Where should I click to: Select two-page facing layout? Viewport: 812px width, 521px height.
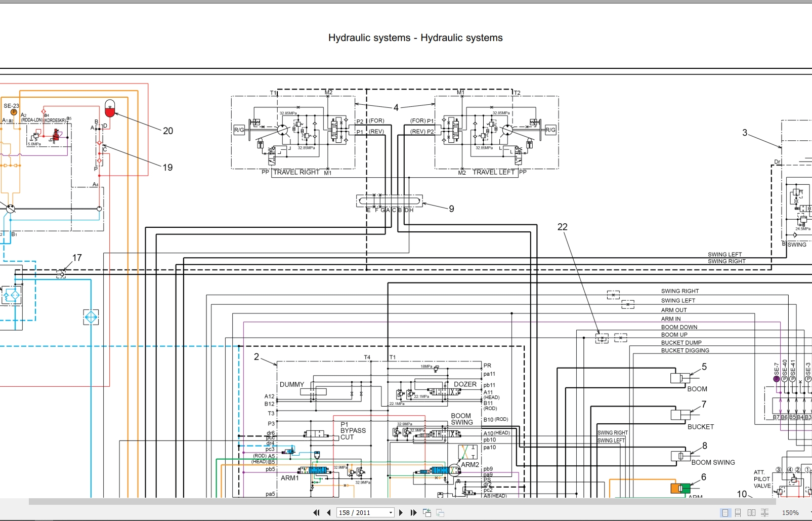(751, 513)
